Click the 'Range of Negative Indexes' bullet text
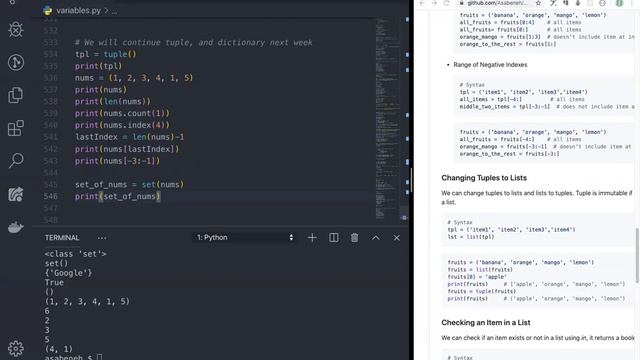The height and width of the screenshot is (360, 640). pos(490,64)
